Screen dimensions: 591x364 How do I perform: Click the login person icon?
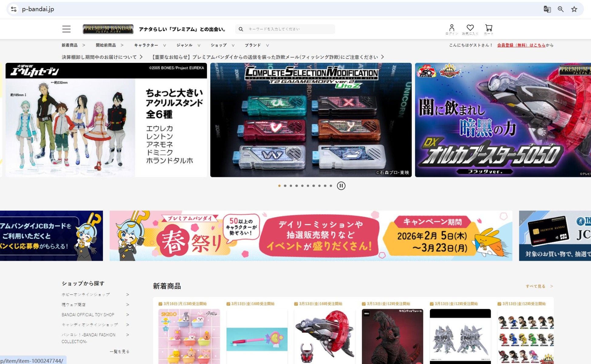pyautogui.click(x=452, y=28)
